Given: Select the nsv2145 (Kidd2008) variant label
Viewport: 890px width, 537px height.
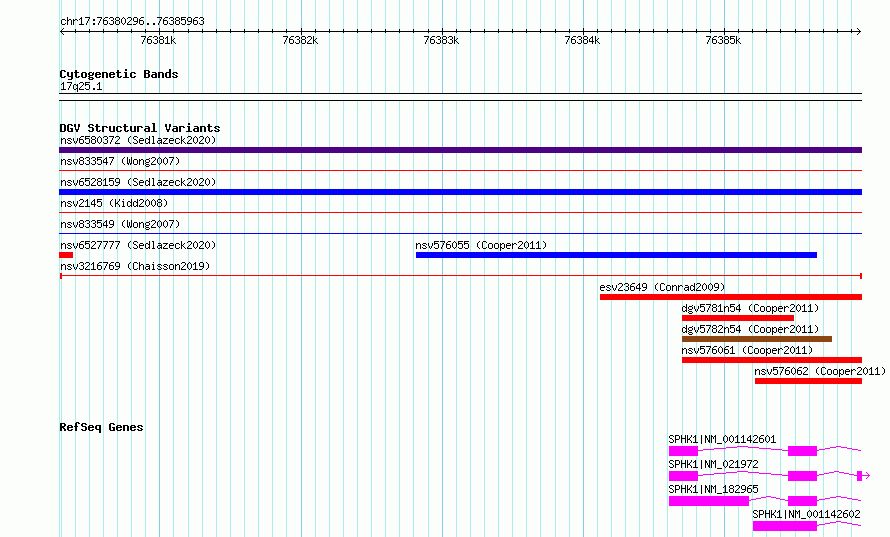Looking at the screenshot, I should coord(114,203).
